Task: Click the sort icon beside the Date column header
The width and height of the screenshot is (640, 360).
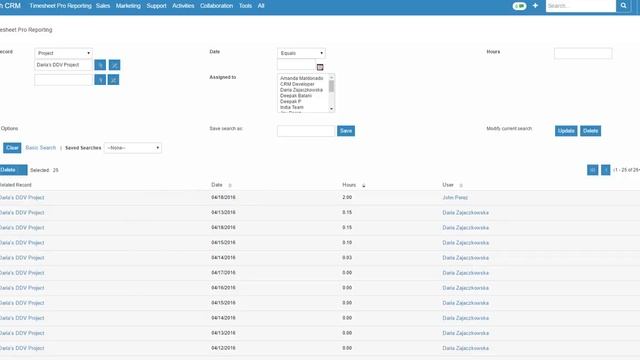Action: click(230, 185)
